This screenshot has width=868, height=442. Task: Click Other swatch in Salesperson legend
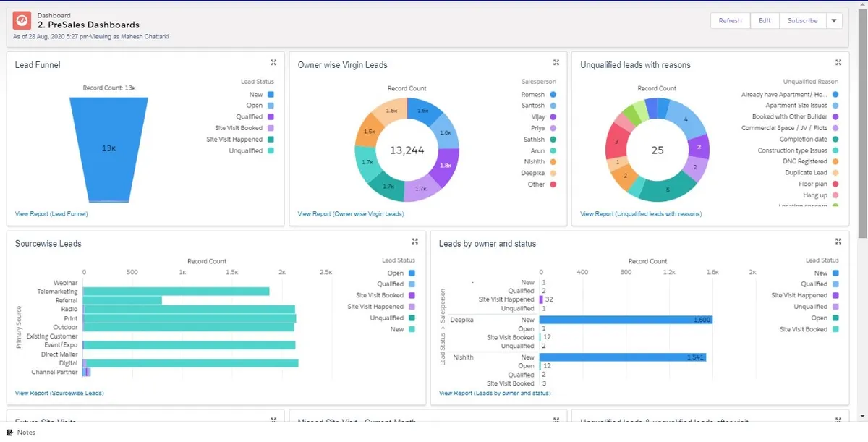tap(553, 184)
